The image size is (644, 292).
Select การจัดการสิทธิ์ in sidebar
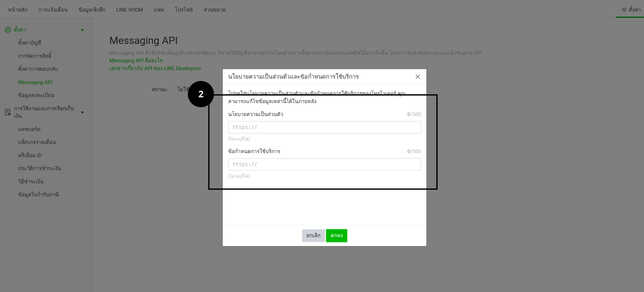[35, 56]
